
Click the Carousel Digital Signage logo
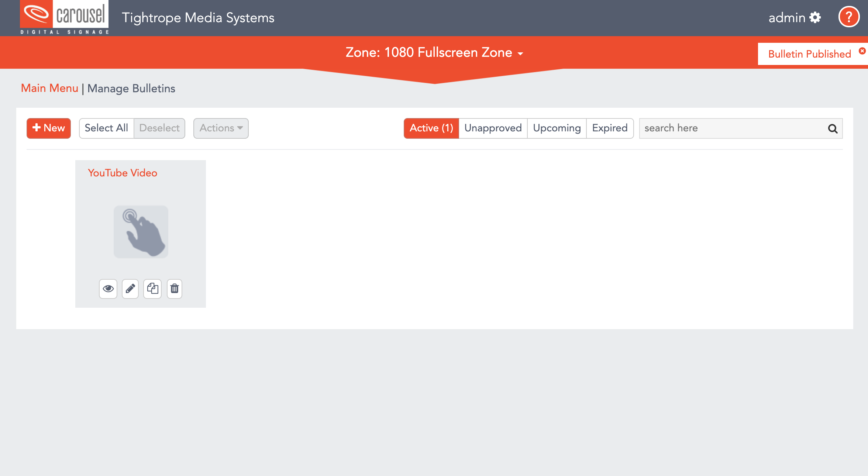click(64, 17)
